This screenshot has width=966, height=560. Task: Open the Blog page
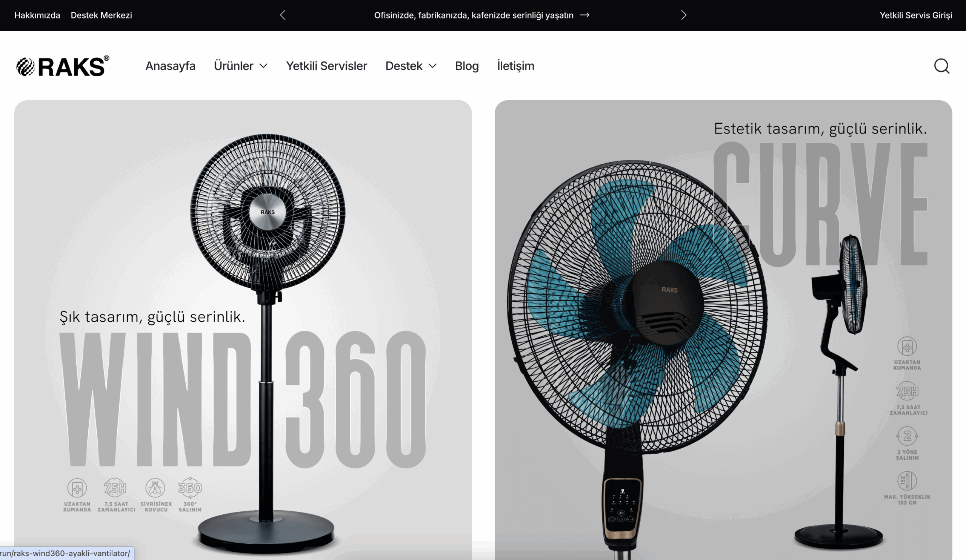[x=467, y=66]
